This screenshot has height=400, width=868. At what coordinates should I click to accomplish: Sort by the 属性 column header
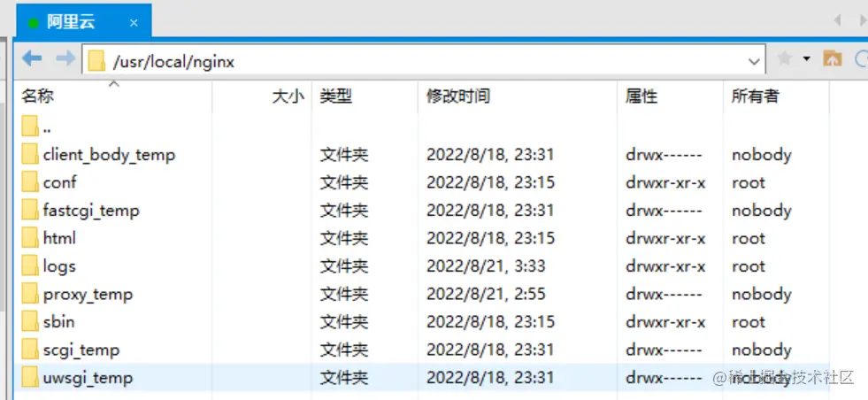[x=641, y=96]
